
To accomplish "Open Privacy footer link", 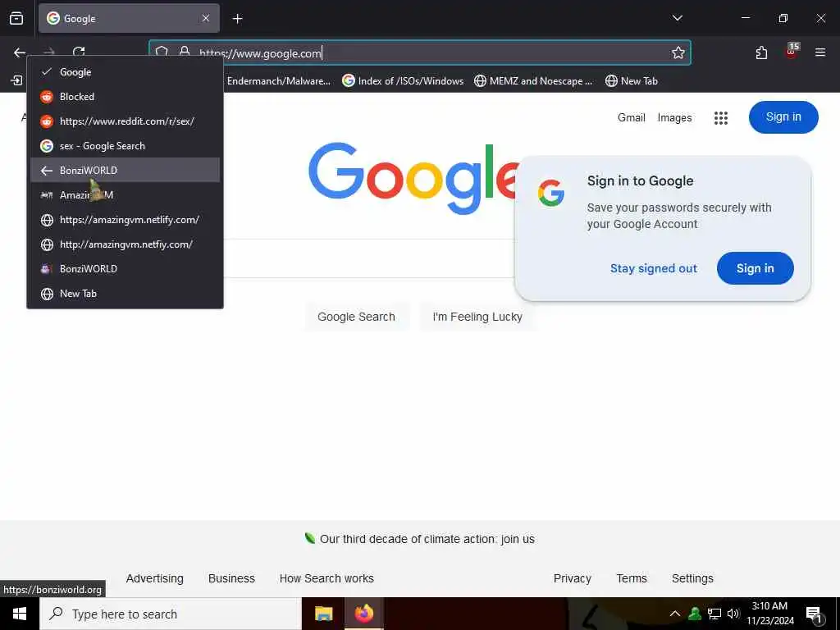I will (572, 578).
